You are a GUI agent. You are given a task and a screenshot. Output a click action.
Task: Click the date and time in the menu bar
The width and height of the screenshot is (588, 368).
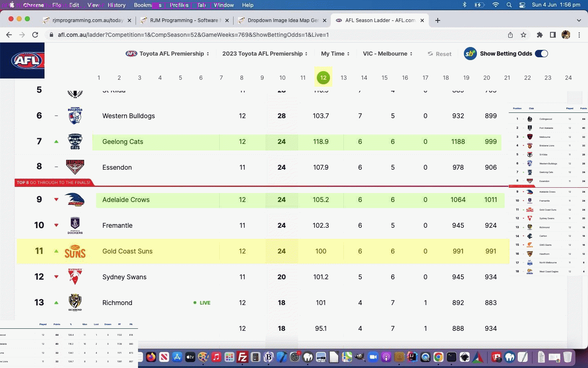click(556, 5)
